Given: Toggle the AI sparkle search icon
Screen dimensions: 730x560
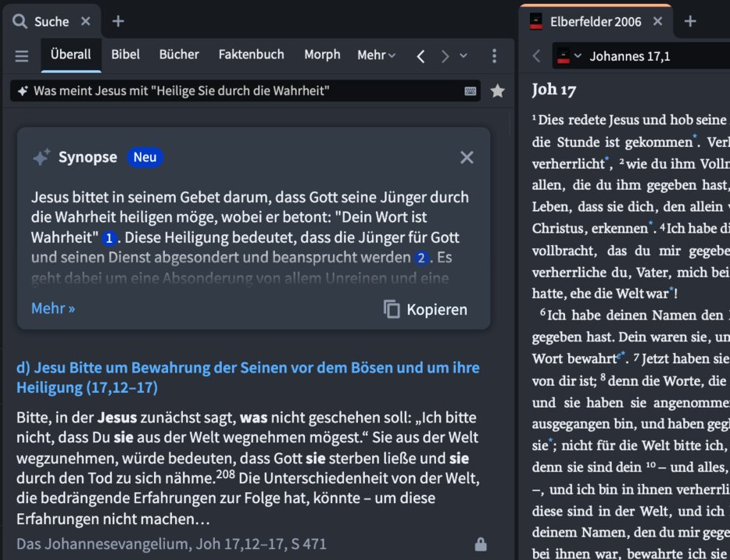Looking at the screenshot, I should coord(23,91).
